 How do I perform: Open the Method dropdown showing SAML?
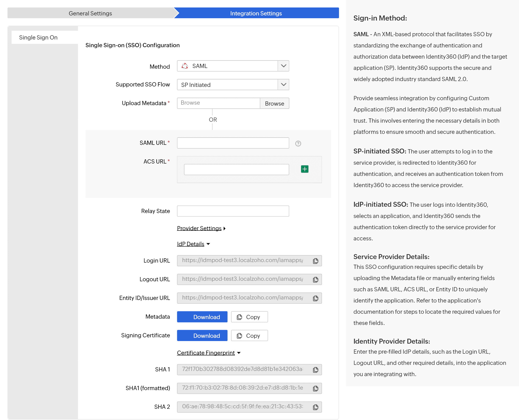point(233,66)
